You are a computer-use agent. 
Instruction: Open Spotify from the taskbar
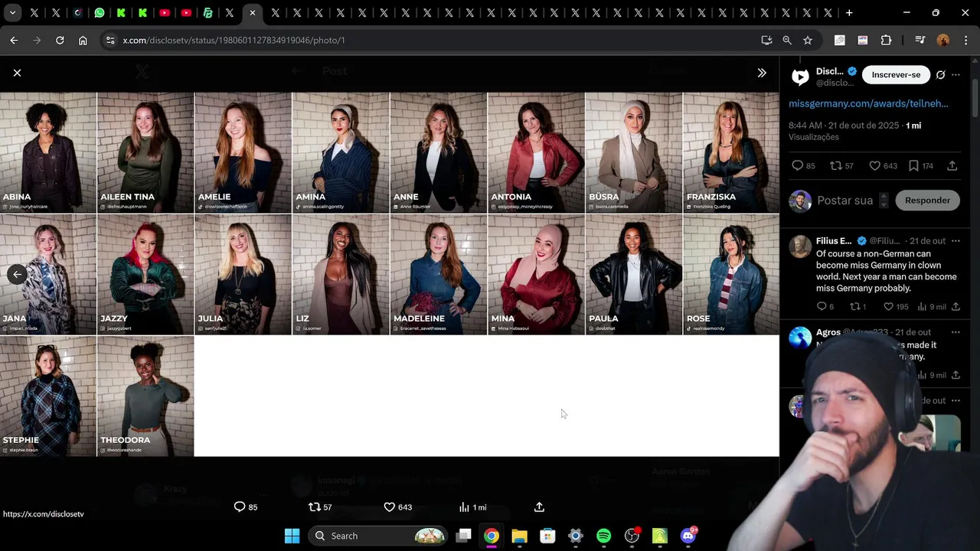pos(603,536)
